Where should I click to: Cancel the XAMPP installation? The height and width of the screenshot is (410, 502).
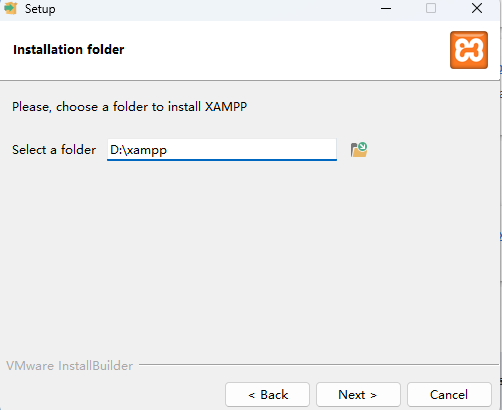(x=449, y=395)
